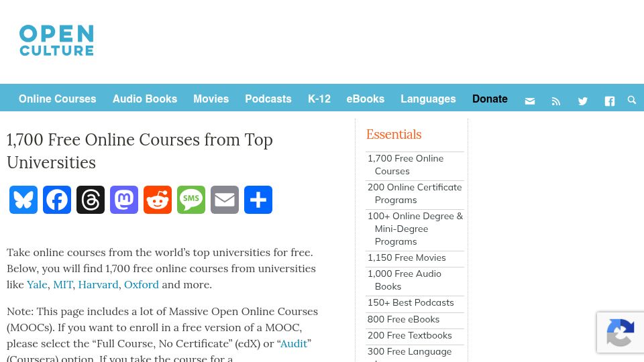Share page on Bluesky

point(23,200)
